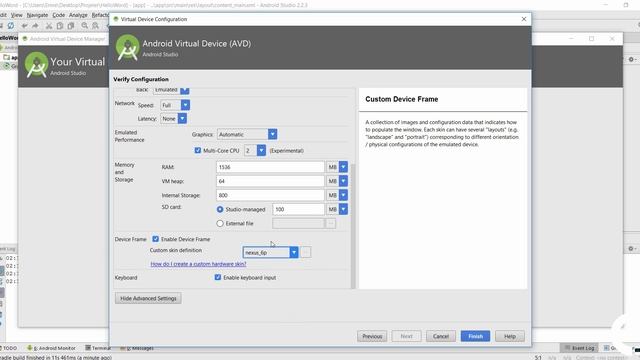Open the Network Speed dropdown
Image resolution: width=640 pixels, height=360 pixels.
point(185,105)
